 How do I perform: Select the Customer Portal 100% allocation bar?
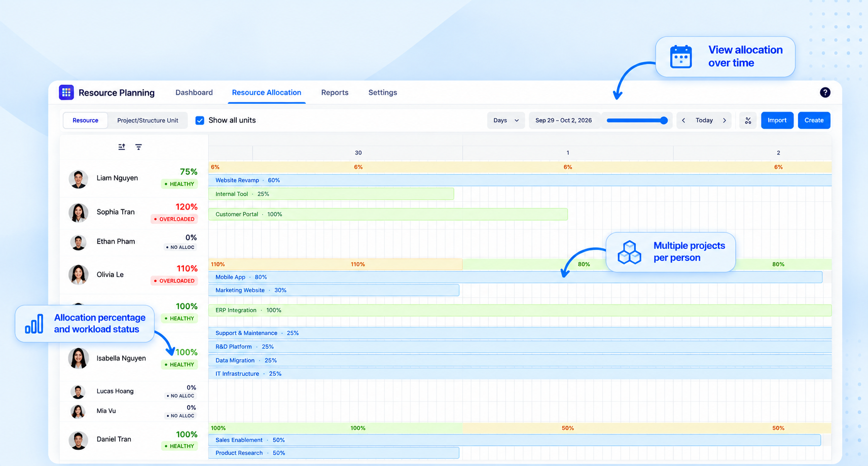click(388, 214)
